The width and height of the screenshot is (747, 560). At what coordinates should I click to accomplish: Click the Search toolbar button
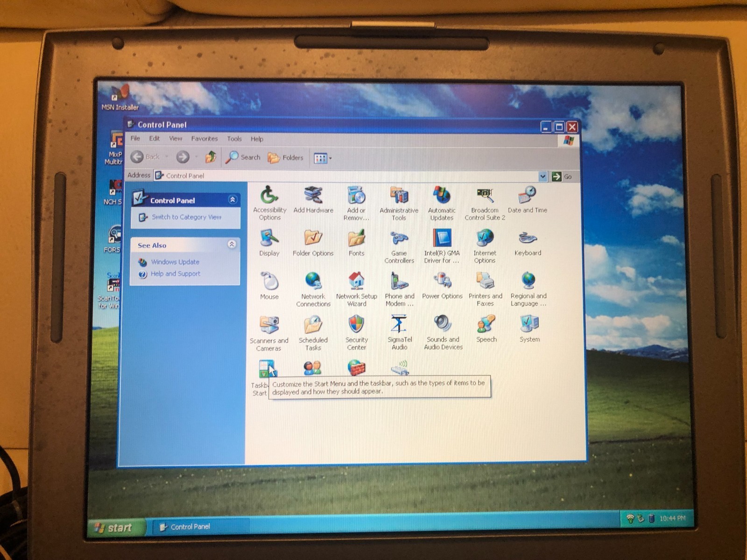(x=243, y=157)
